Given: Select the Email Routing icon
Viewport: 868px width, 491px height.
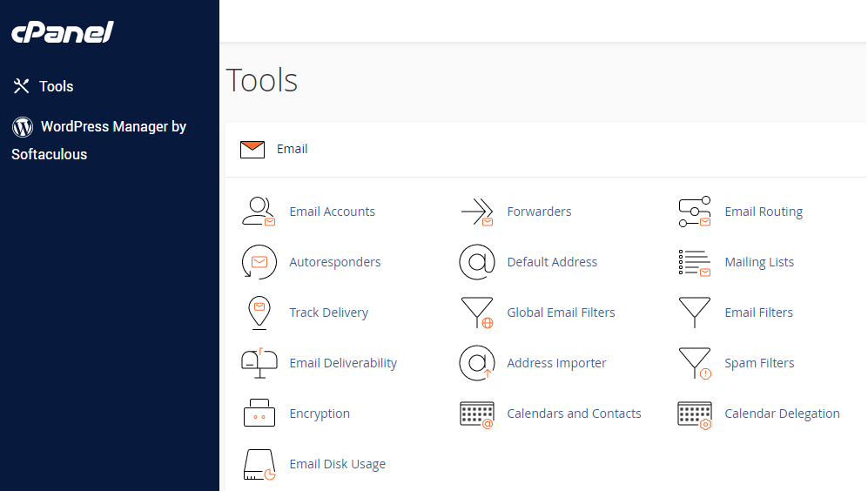Looking at the screenshot, I should click(x=694, y=212).
